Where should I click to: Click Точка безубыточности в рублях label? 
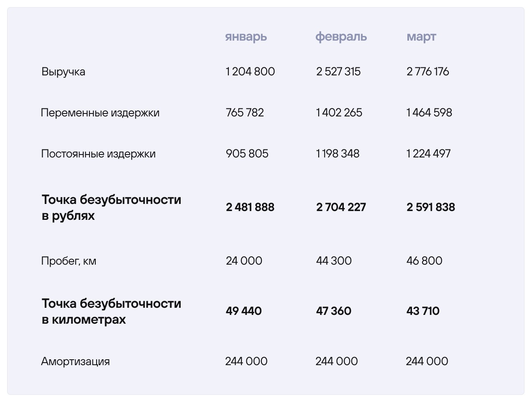pos(111,207)
